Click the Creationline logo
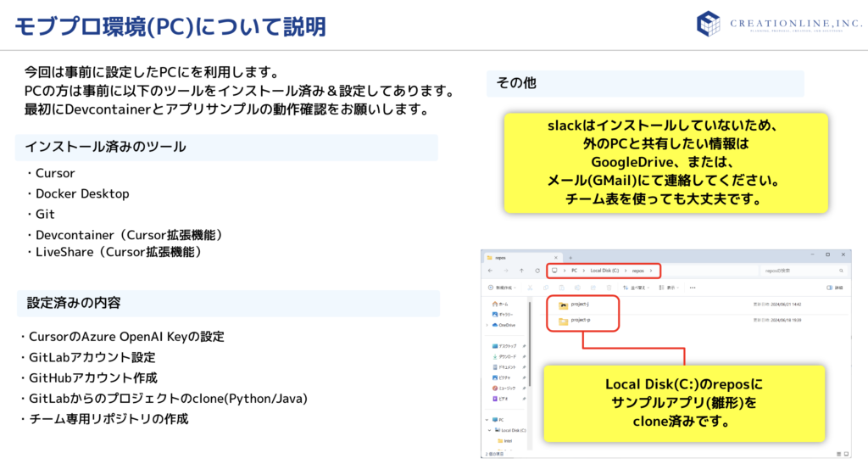The image size is (868, 464). 780,24
